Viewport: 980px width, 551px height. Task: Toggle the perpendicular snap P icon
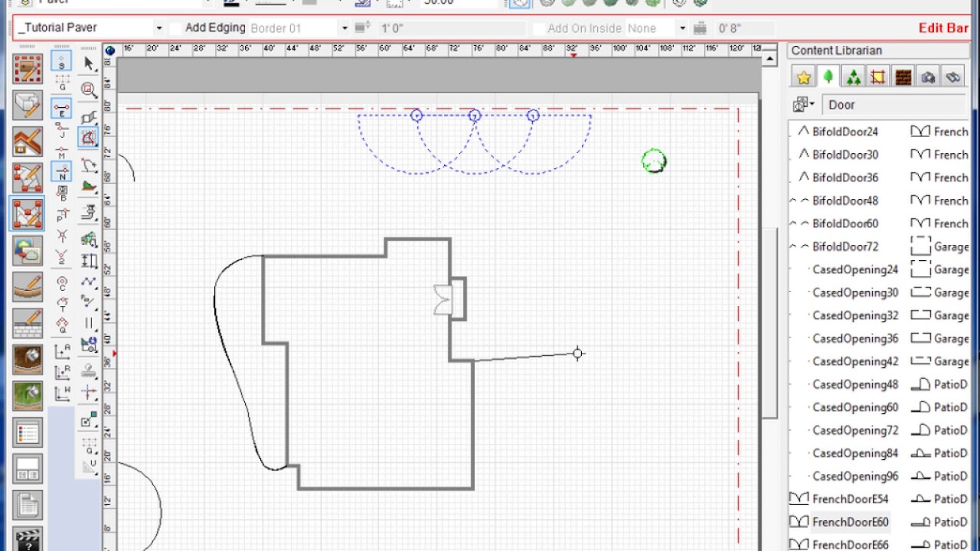[x=62, y=214]
